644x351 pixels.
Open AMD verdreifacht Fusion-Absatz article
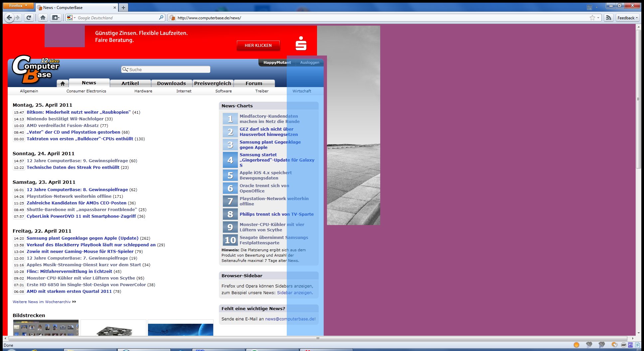coord(63,126)
